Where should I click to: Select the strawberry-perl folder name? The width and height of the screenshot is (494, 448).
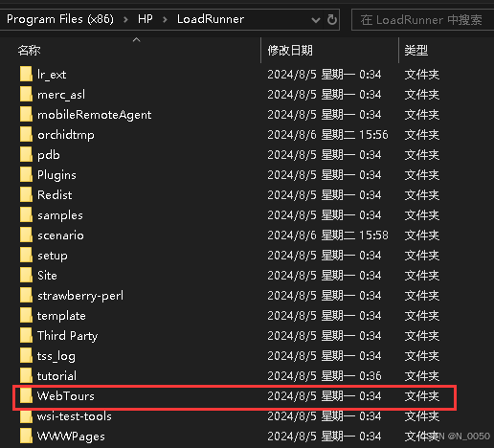click(80, 296)
